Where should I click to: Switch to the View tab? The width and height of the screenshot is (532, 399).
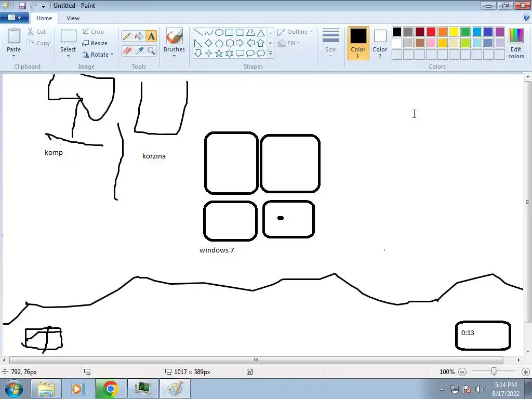73,18
